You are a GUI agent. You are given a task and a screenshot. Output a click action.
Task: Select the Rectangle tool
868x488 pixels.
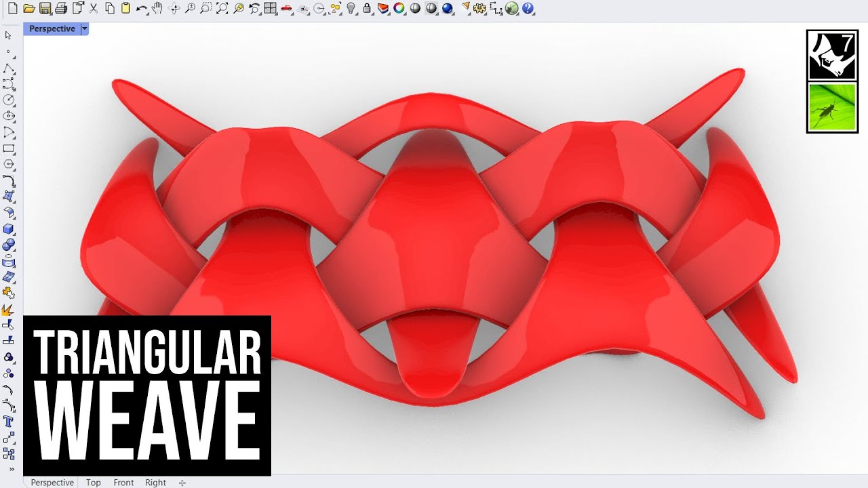click(9, 148)
